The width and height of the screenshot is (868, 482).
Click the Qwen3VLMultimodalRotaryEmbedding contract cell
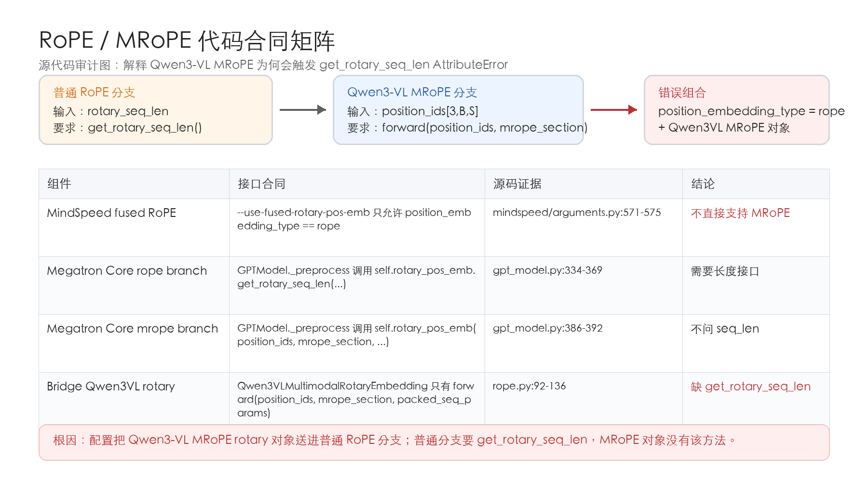(357, 399)
